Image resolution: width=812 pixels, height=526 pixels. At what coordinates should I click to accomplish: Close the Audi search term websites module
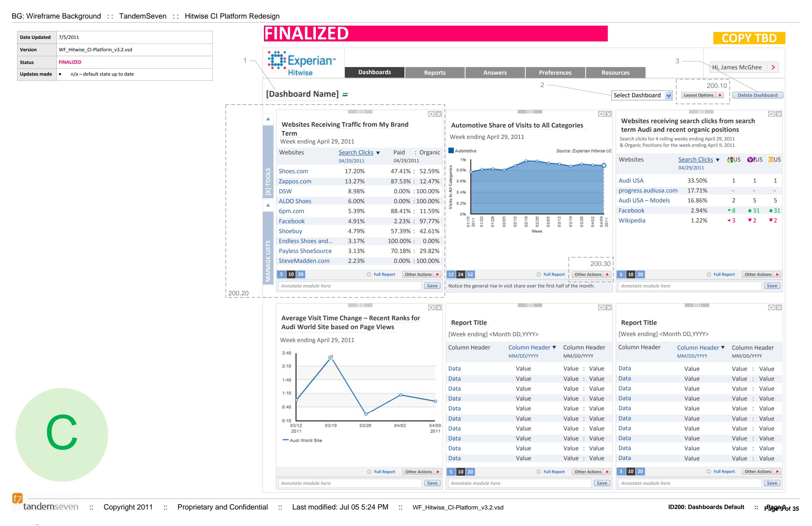tap(779, 114)
